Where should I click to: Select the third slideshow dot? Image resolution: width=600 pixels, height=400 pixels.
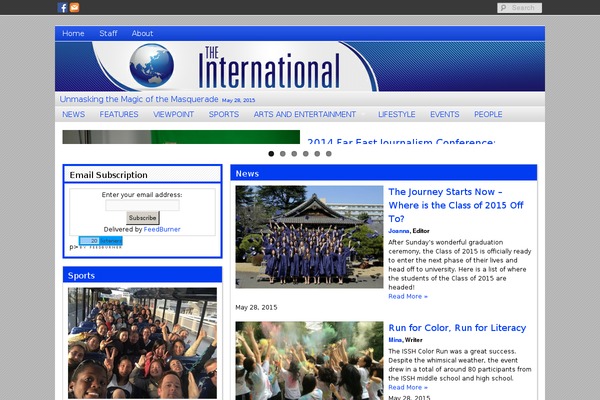(294, 153)
